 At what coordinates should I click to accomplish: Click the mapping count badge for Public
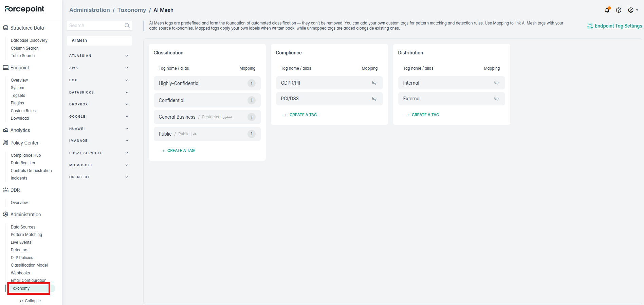[252, 134]
